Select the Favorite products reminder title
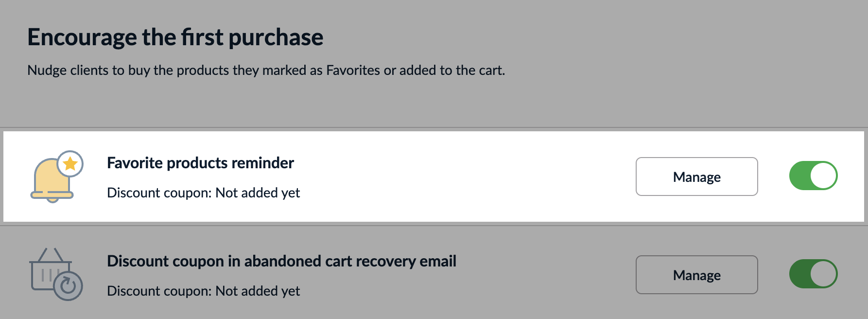Image resolution: width=868 pixels, height=319 pixels. click(x=200, y=163)
